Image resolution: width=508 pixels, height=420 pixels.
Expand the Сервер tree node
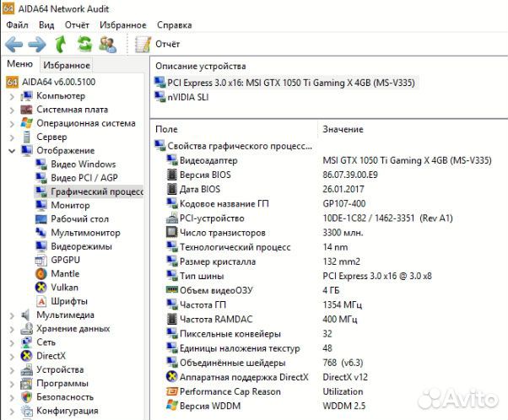tap(12, 137)
